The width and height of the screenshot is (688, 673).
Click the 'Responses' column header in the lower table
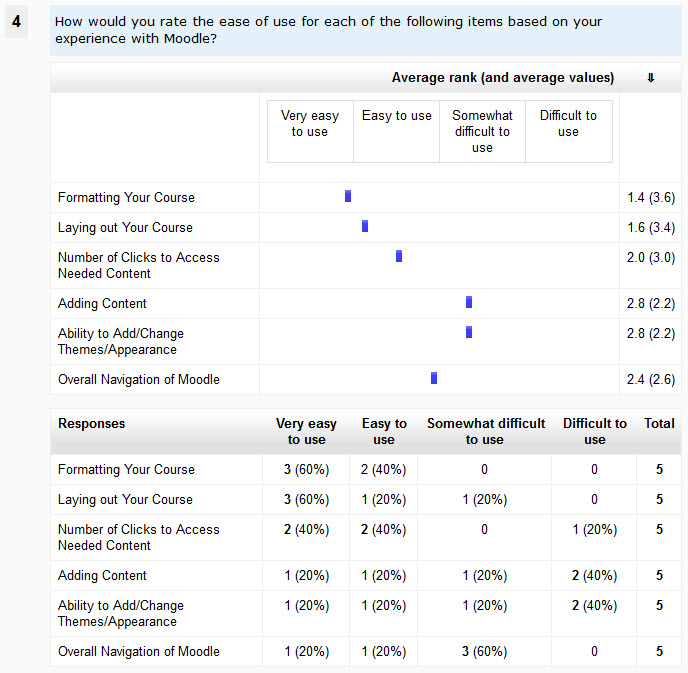pyautogui.click(x=92, y=423)
